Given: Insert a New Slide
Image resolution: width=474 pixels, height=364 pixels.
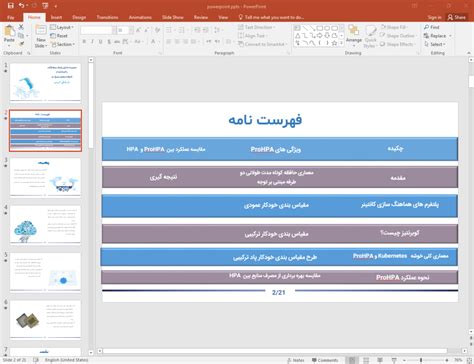Looking at the screenshot, I should coord(41,37).
